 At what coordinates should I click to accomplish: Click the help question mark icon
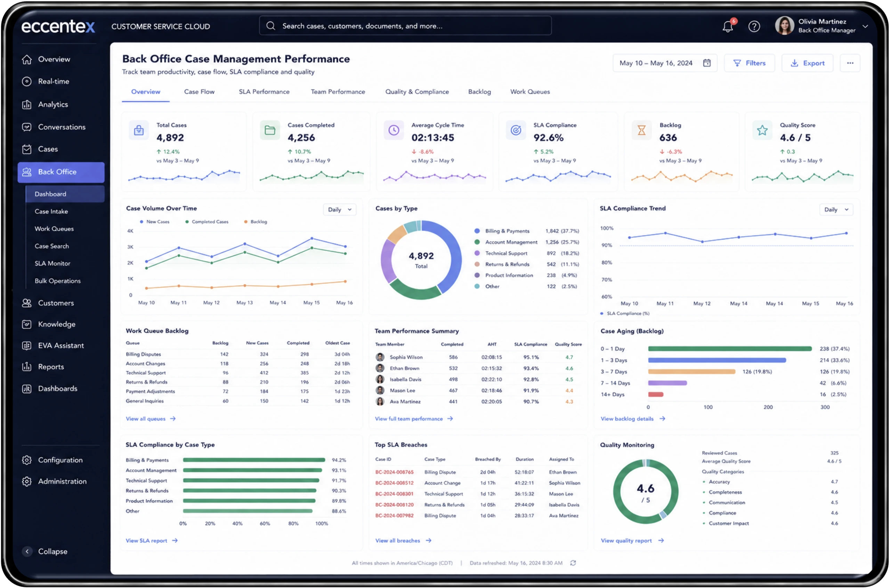pyautogui.click(x=754, y=26)
